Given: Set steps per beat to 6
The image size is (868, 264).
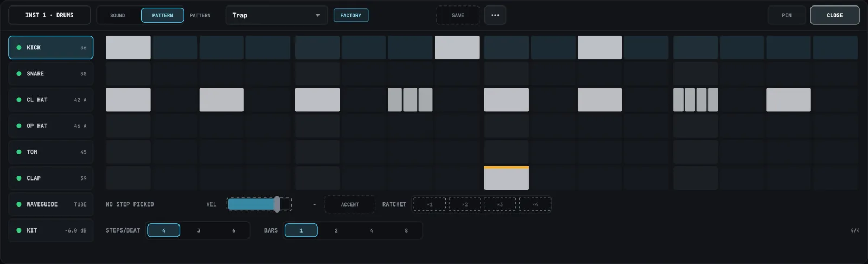Looking at the screenshot, I should point(234,230).
